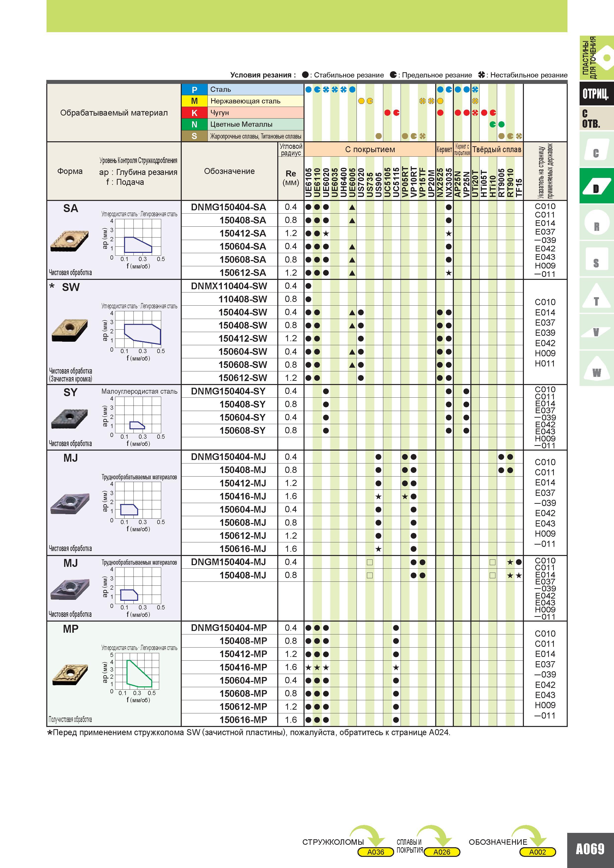Select the D-shape rhombic insert side tab

[596, 186]
